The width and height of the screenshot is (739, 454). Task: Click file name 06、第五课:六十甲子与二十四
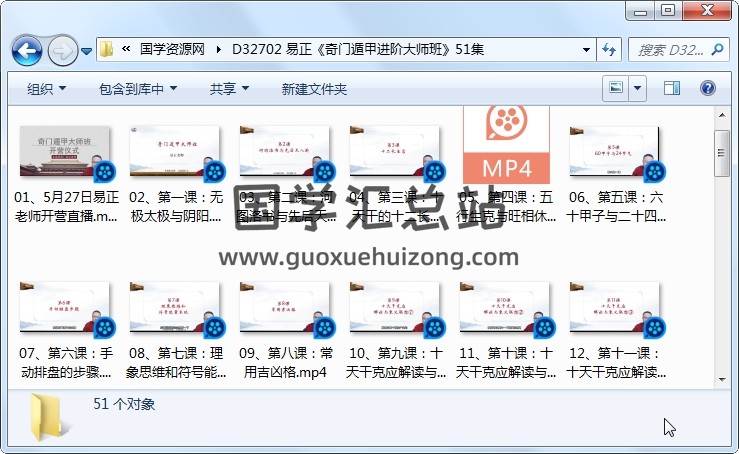tap(616, 206)
